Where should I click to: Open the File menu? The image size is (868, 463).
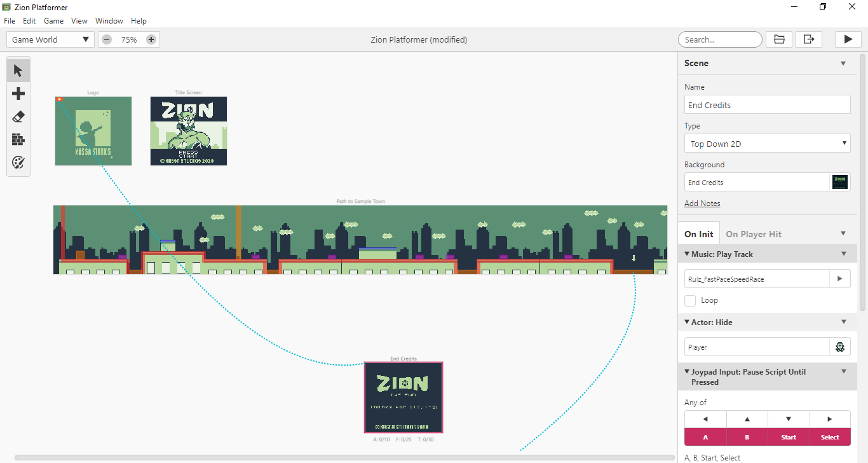coord(10,21)
